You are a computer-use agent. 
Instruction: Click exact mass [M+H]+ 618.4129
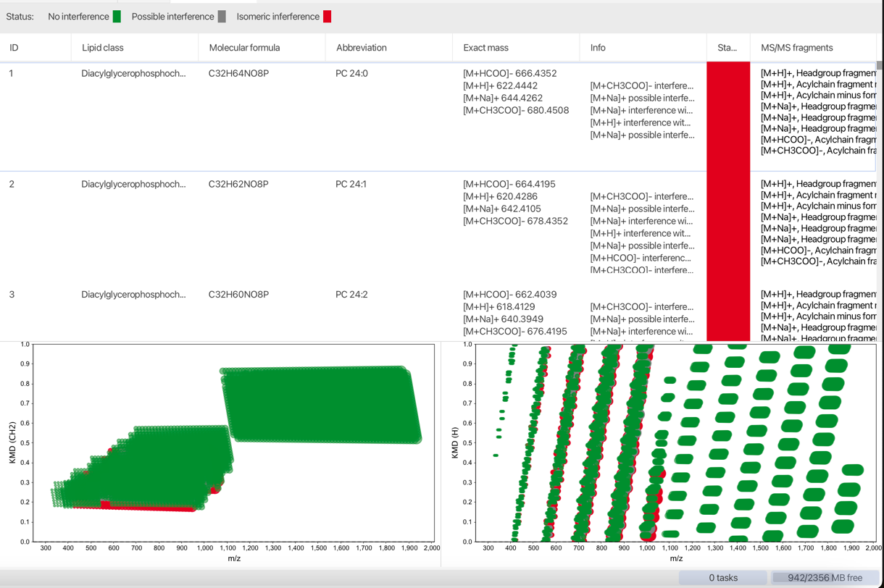coord(499,307)
